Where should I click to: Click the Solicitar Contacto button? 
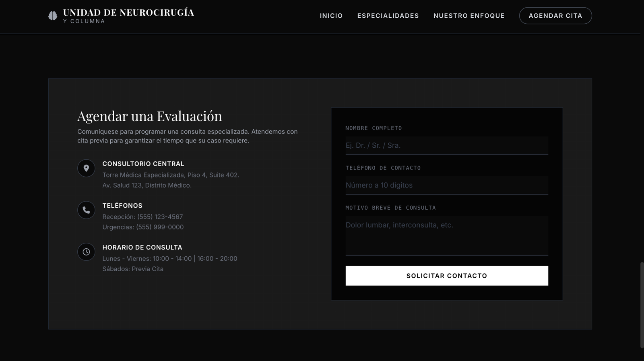447,276
